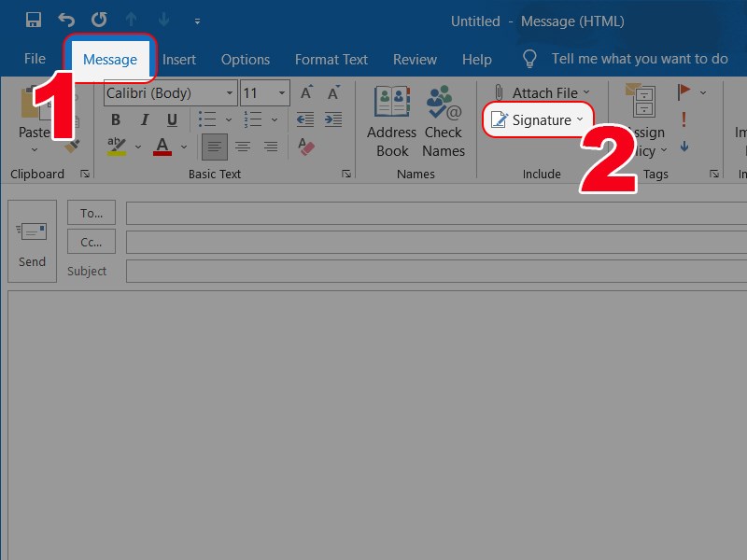747x560 pixels.
Task: Switch to the Message tab
Action: tap(110, 60)
